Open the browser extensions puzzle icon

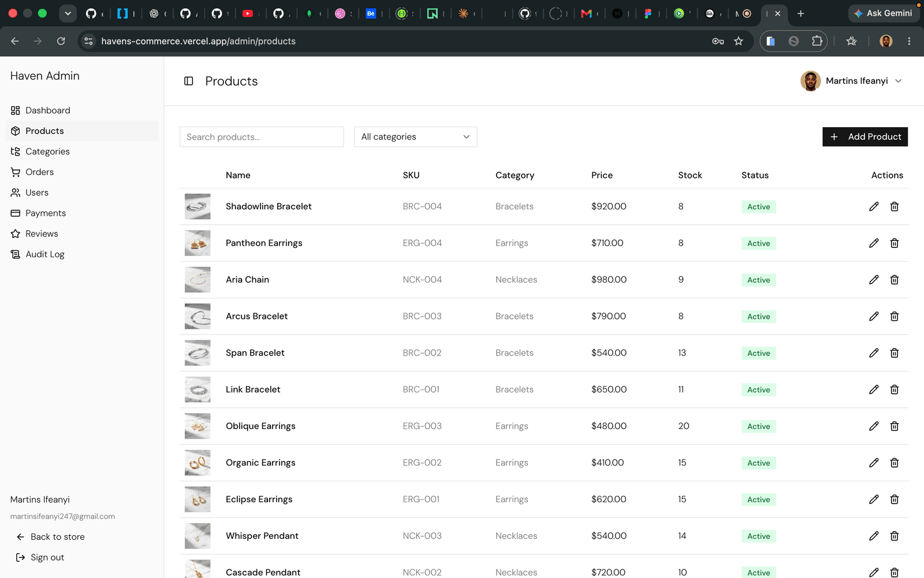817,41
